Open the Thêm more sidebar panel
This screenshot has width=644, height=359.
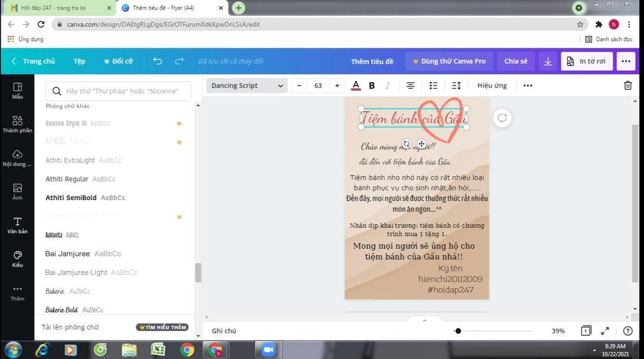[x=17, y=293]
